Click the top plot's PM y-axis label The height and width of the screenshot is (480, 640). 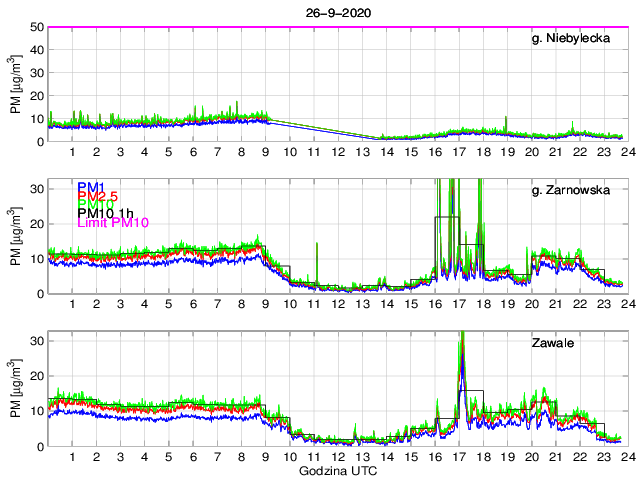15,84
